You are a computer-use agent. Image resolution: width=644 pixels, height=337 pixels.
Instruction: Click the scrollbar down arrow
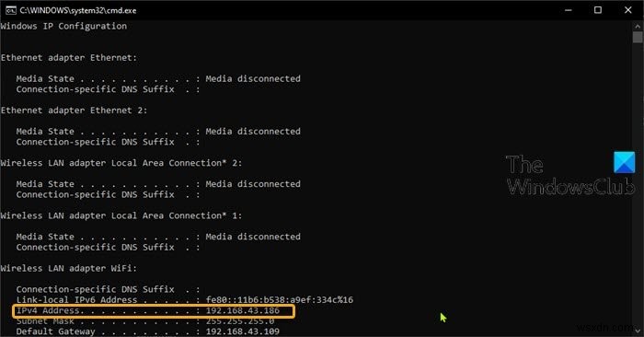tap(638, 331)
